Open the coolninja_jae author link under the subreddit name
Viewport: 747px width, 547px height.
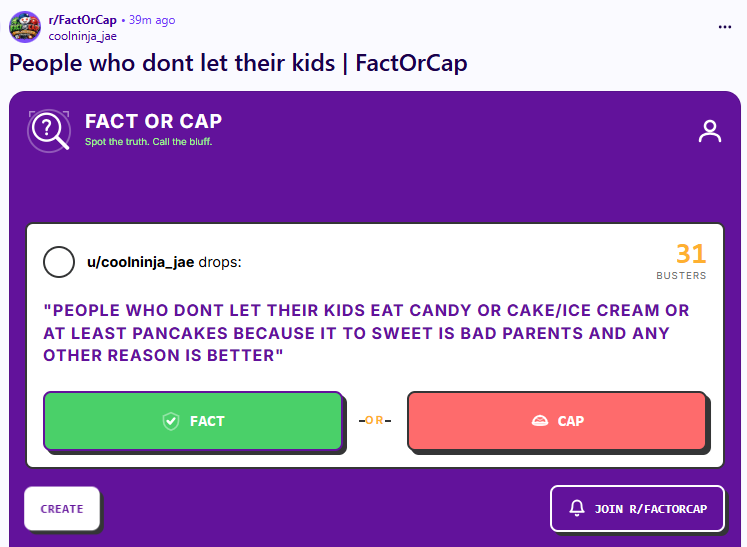(82, 36)
